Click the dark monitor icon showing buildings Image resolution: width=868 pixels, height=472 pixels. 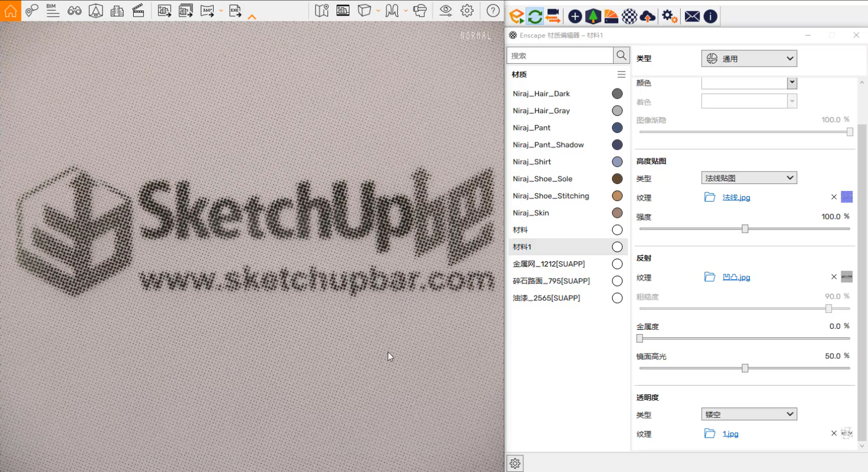(x=343, y=11)
